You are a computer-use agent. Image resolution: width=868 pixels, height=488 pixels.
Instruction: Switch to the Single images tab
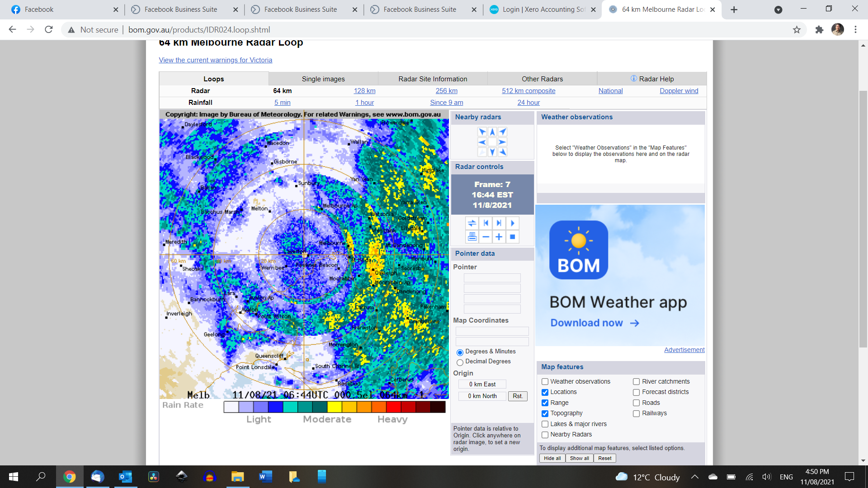pos(323,79)
